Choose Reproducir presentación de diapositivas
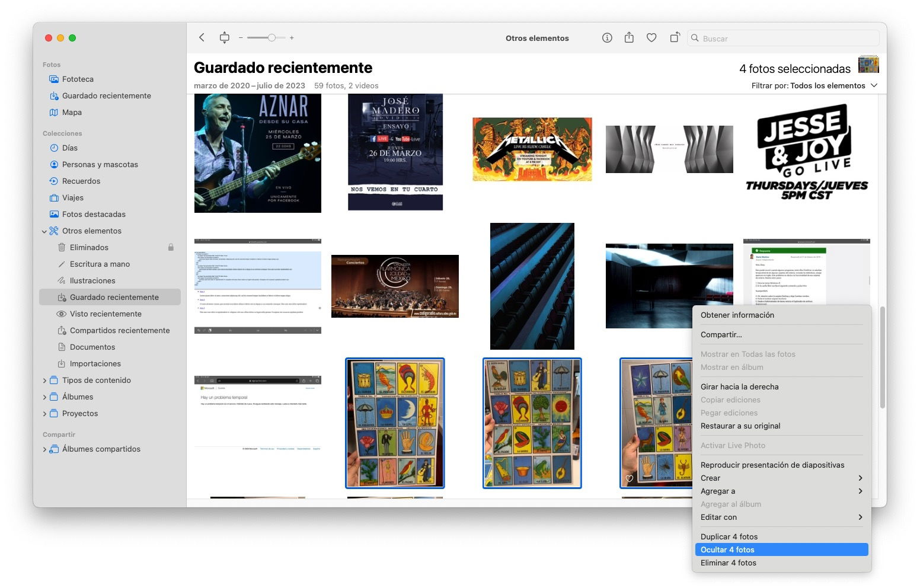Viewport: 920px width, 588px height. click(x=781, y=465)
